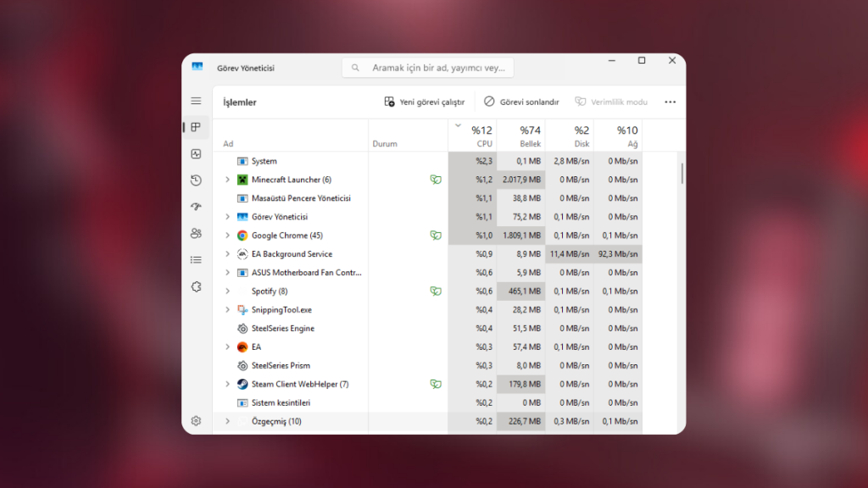
Task: Expand the Steam Client WebHelper (7) group
Action: click(227, 384)
